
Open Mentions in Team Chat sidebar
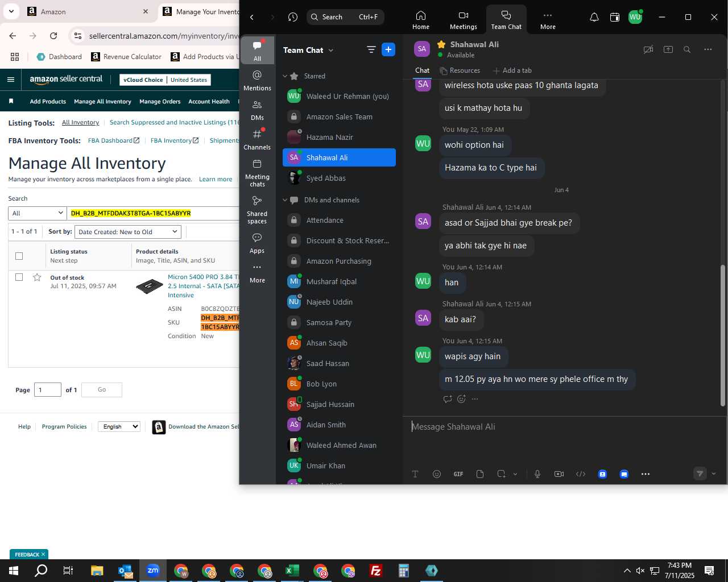[257, 80]
